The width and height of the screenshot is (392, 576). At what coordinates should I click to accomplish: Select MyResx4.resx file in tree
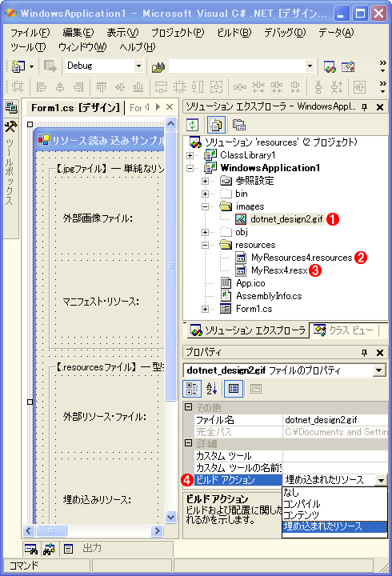click(x=279, y=270)
